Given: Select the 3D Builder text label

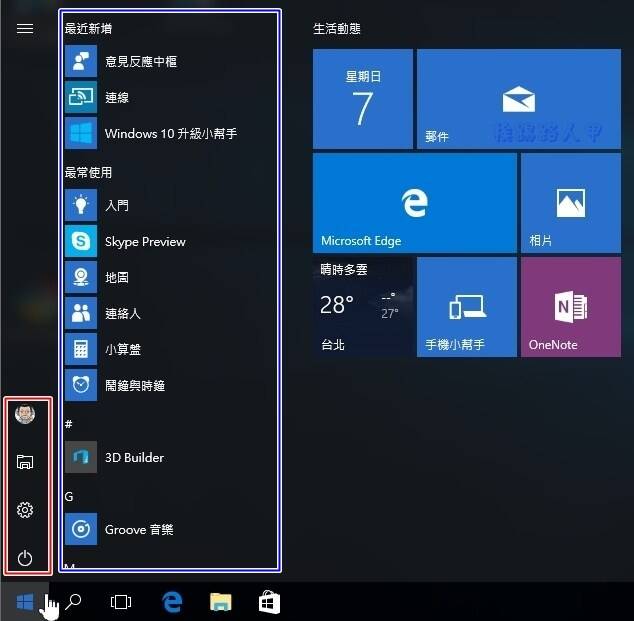Looking at the screenshot, I should 134,458.
